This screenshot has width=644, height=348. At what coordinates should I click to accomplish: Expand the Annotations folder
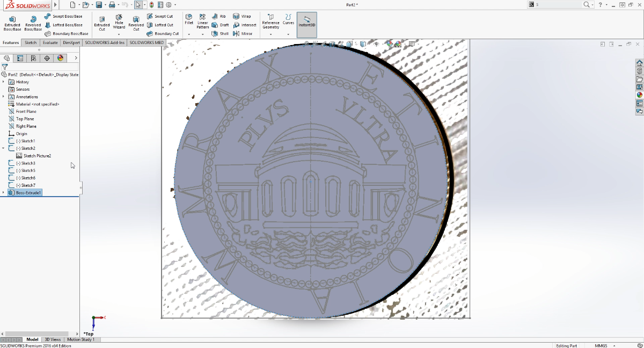tap(4, 97)
